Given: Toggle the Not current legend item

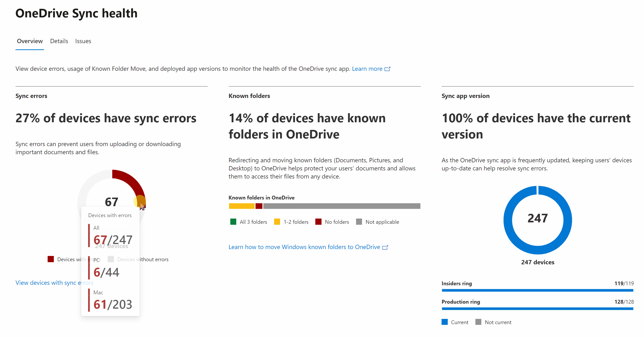Looking at the screenshot, I should (478, 322).
